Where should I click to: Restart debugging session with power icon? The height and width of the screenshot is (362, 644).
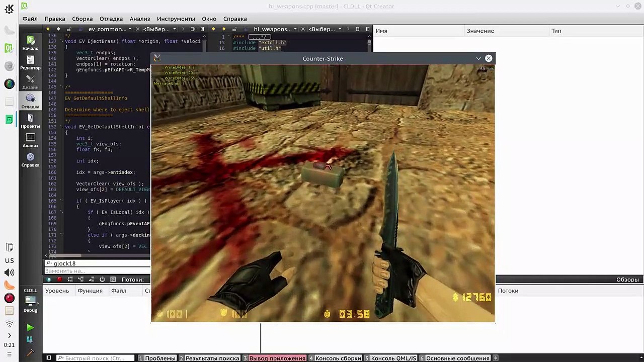(102, 280)
